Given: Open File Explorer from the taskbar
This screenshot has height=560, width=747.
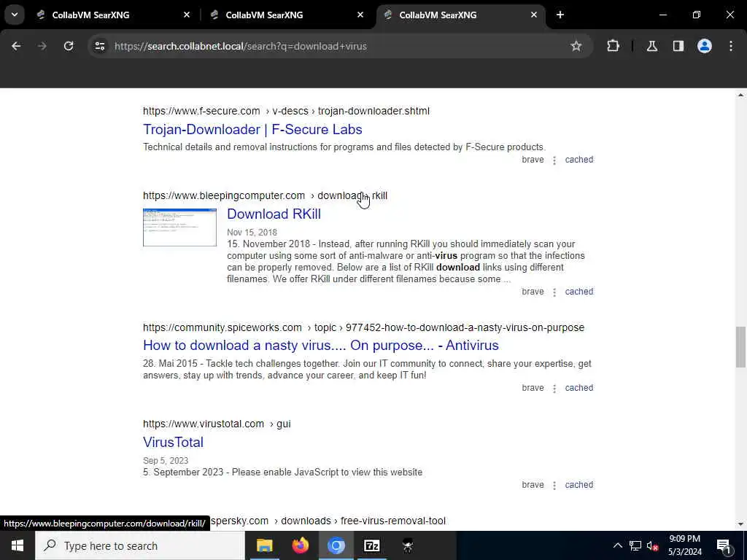Looking at the screenshot, I should tap(264, 545).
